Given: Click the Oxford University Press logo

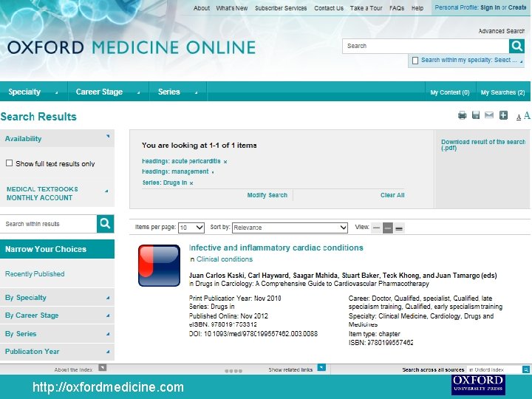Looking at the screenshot, I should [x=478, y=384].
